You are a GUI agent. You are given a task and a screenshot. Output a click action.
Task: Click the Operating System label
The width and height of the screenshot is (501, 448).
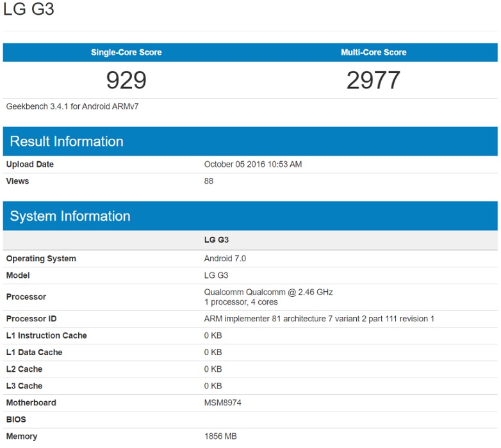click(x=41, y=259)
